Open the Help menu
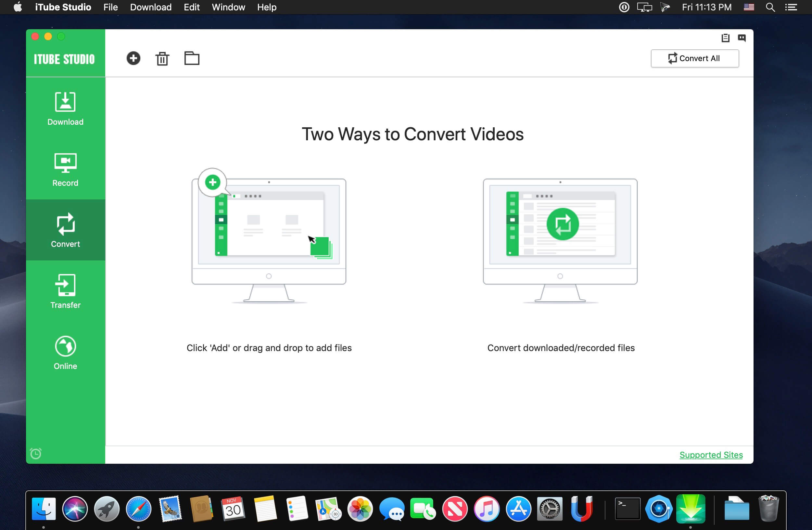The height and width of the screenshot is (530, 812). [266, 7]
